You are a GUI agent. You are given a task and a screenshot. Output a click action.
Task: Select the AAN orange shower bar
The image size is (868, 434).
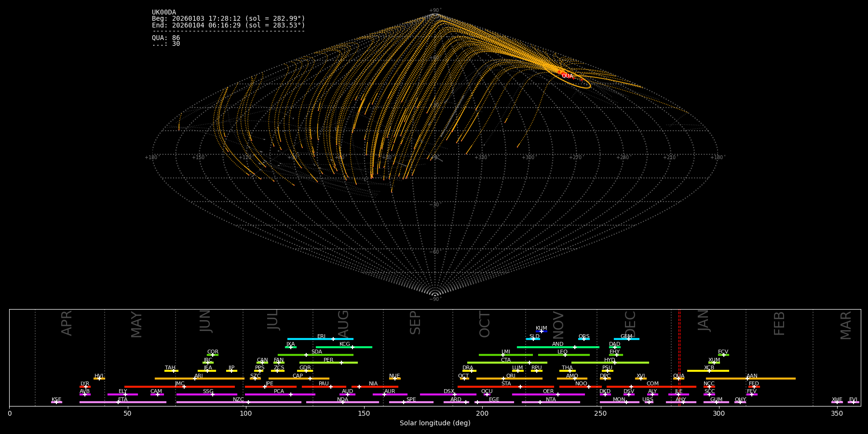(x=751, y=379)
